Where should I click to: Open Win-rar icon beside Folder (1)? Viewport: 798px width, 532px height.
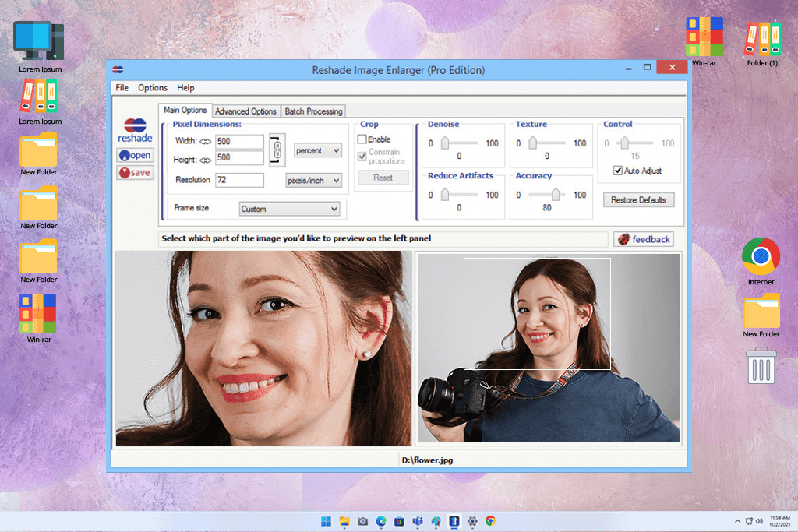click(x=704, y=41)
